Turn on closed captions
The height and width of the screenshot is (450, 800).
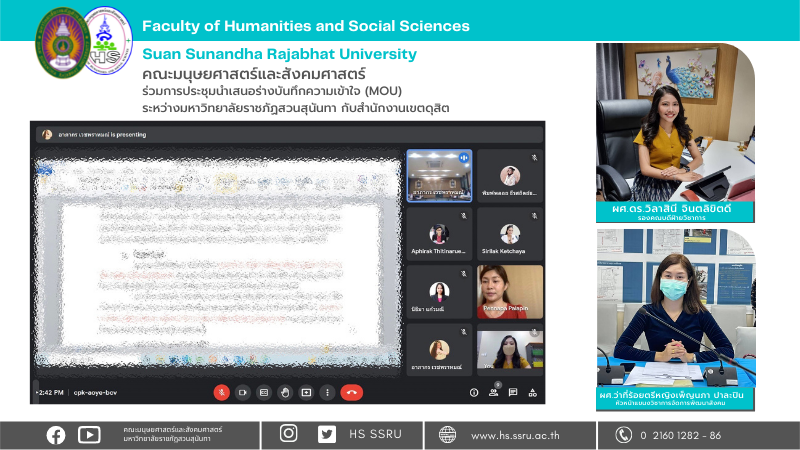tap(264, 393)
